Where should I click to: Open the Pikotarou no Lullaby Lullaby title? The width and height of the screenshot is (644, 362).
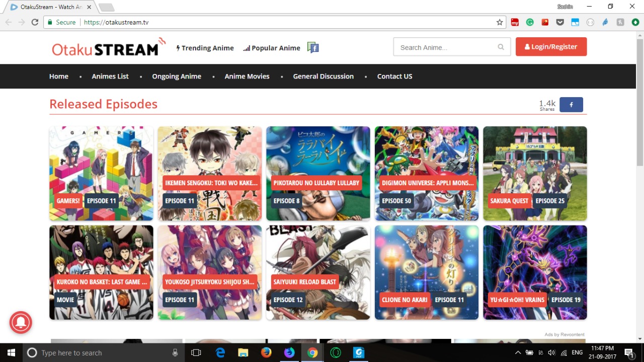click(316, 183)
